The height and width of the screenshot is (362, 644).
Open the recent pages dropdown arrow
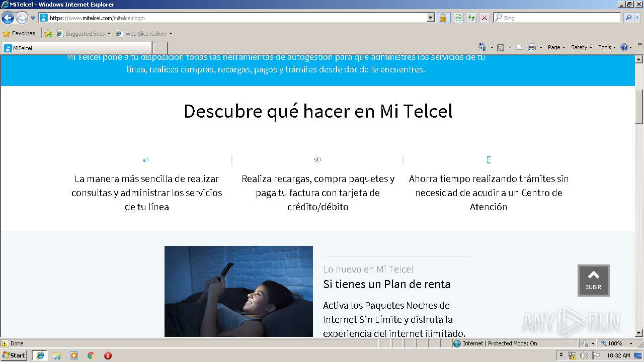[x=33, y=18]
